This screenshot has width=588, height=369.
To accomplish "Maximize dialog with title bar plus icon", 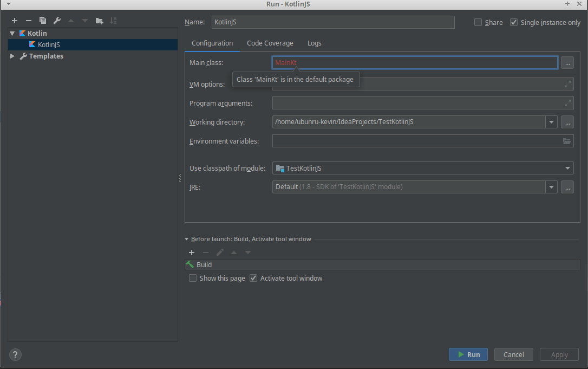I will coord(567,4).
